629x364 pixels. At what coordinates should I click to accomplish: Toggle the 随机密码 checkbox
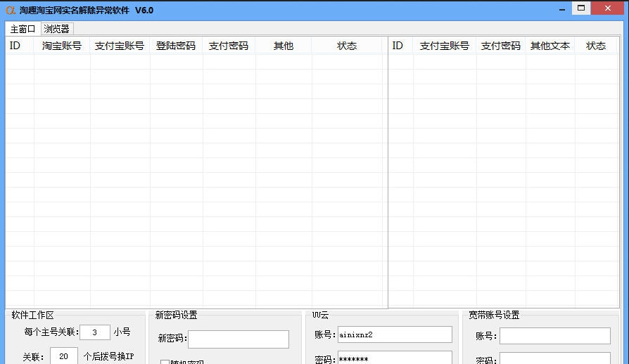pos(165,362)
